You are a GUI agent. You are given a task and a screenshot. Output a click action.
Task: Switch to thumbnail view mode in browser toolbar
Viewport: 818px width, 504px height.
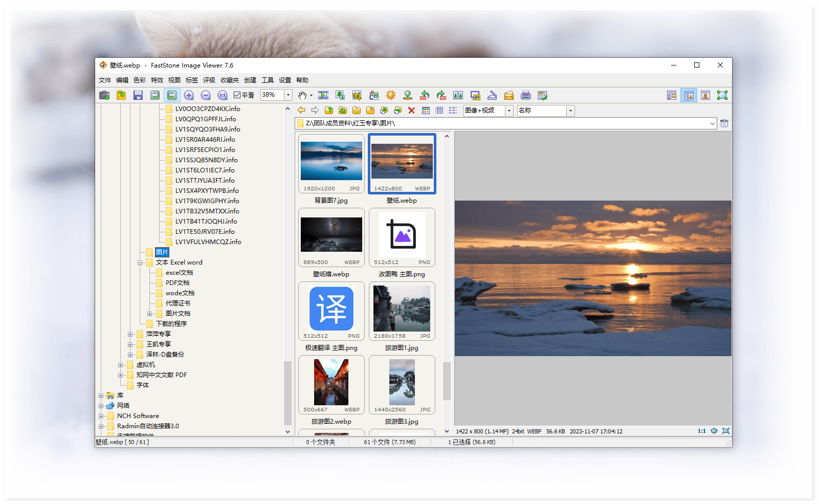tap(426, 111)
